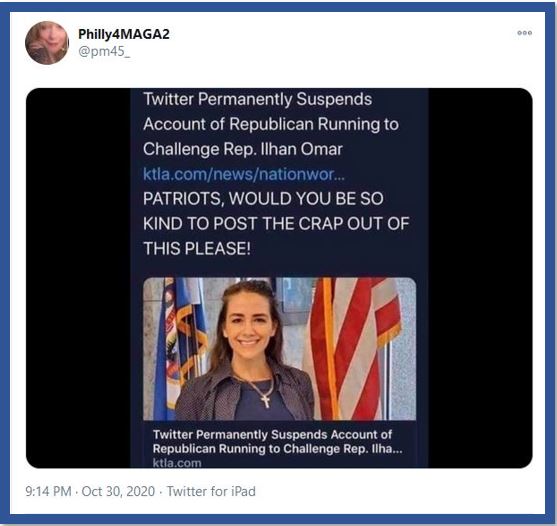Image resolution: width=557 pixels, height=526 pixels.
Task: Click the Philly4MAGA2 profile avatar
Action: [47, 43]
